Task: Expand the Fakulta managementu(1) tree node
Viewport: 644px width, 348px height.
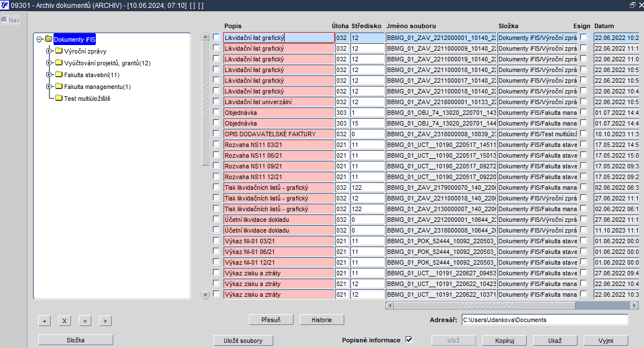Action: 49,87
